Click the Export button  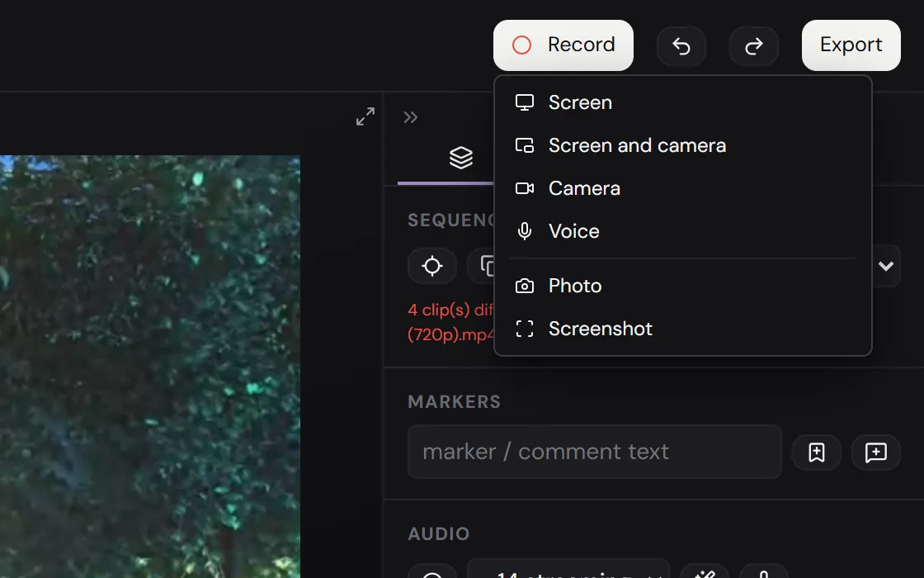click(x=851, y=45)
